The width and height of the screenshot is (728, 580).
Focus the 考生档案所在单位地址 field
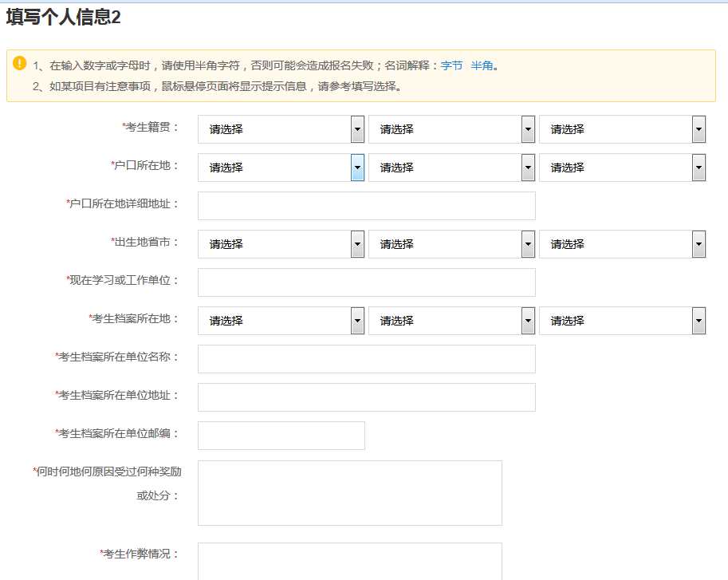click(366, 397)
